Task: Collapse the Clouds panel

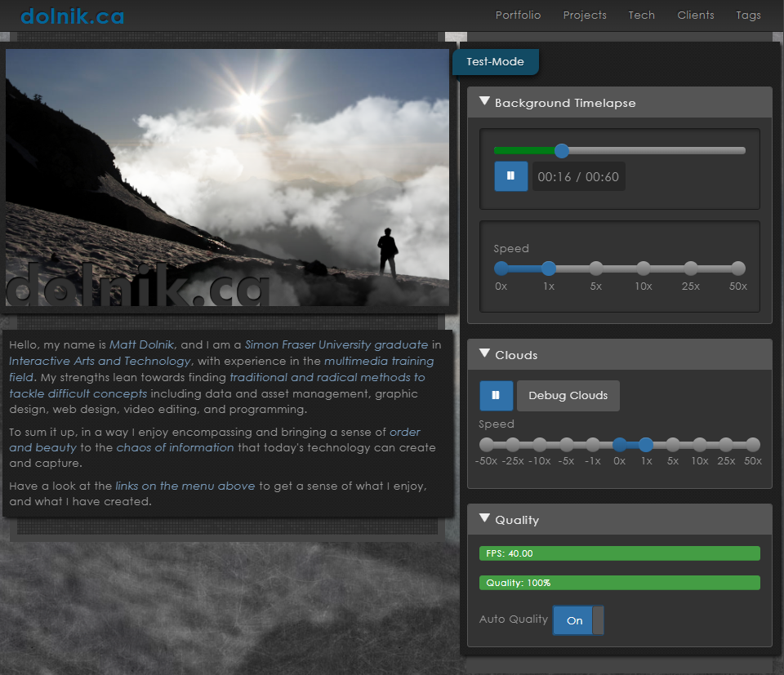Action: click(x=484, y=354)
